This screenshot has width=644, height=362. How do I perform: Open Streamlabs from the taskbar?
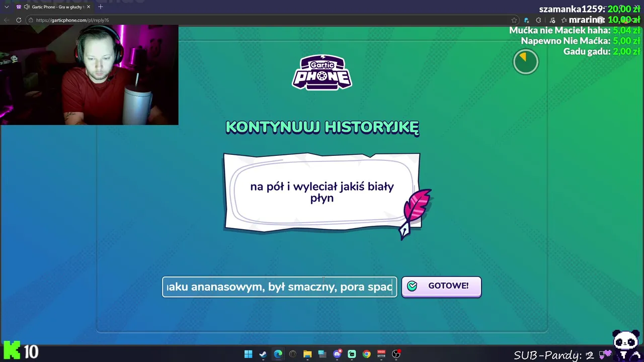352,354
